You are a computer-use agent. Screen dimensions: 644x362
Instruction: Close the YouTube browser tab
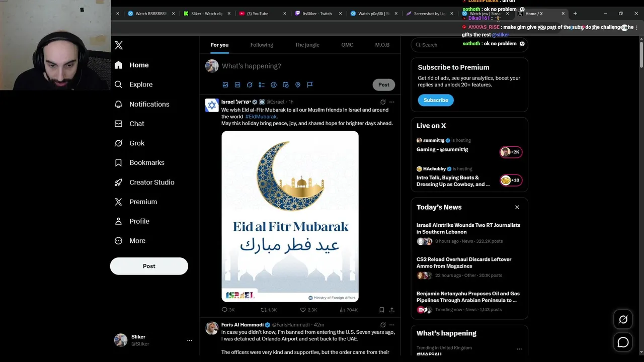(x=285, y=14)
